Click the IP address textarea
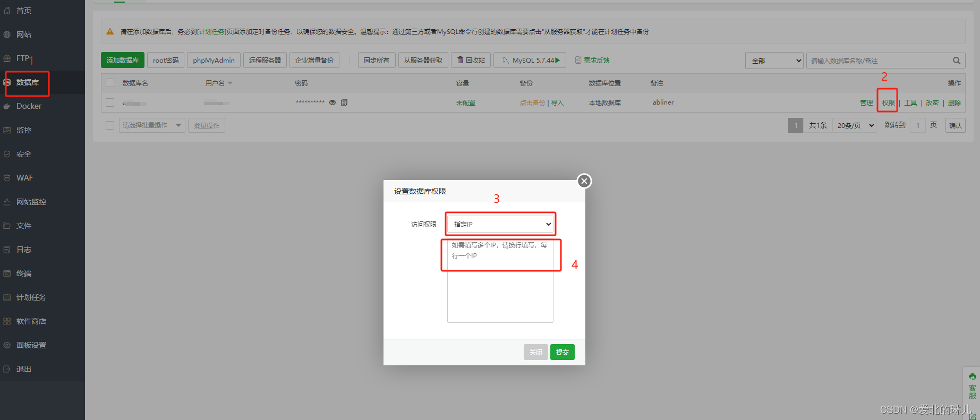 click(500, 280)
